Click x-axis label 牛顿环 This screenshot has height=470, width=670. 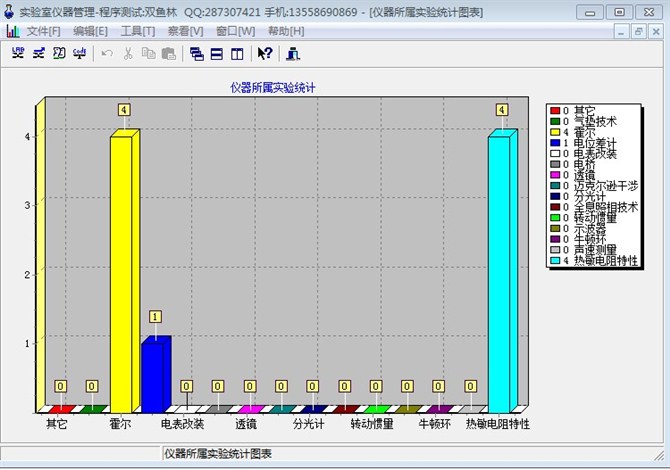coord(435,424)
